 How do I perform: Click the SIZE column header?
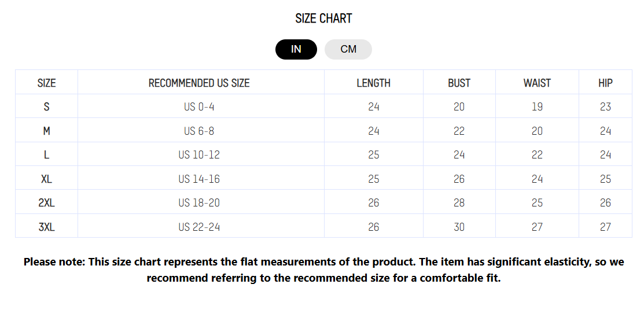pyautogui.click(x=46, y=83)
